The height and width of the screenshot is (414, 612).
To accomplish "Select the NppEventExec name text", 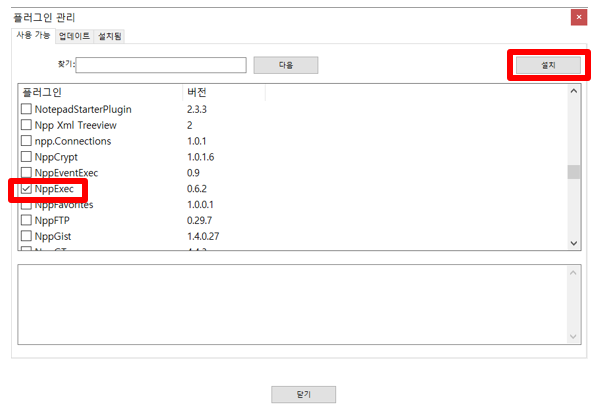I will 66,173.
